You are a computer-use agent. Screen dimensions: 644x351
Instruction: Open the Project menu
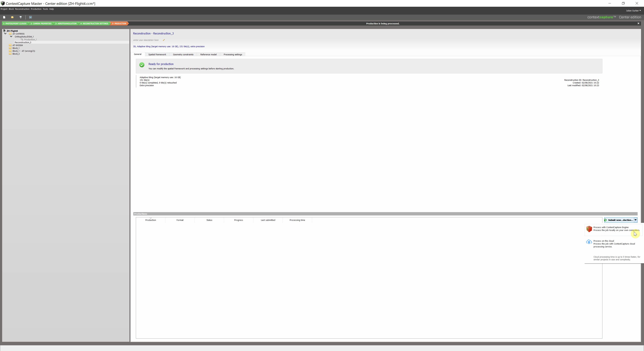coord(4,9)
